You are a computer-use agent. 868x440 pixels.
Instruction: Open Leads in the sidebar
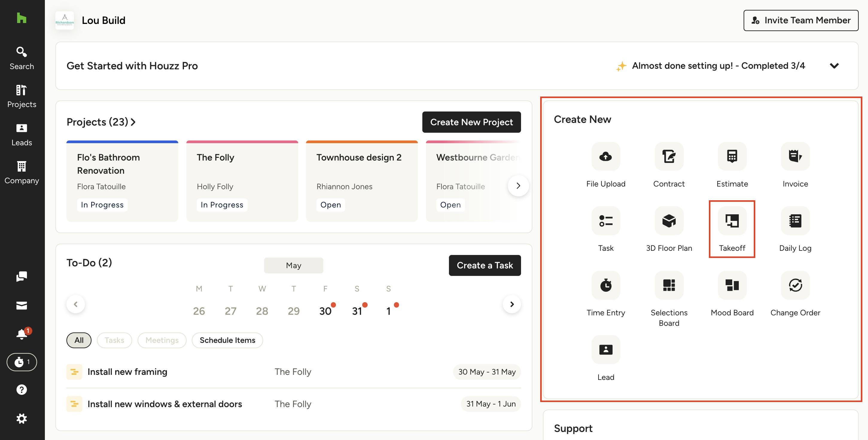[22, 135]
